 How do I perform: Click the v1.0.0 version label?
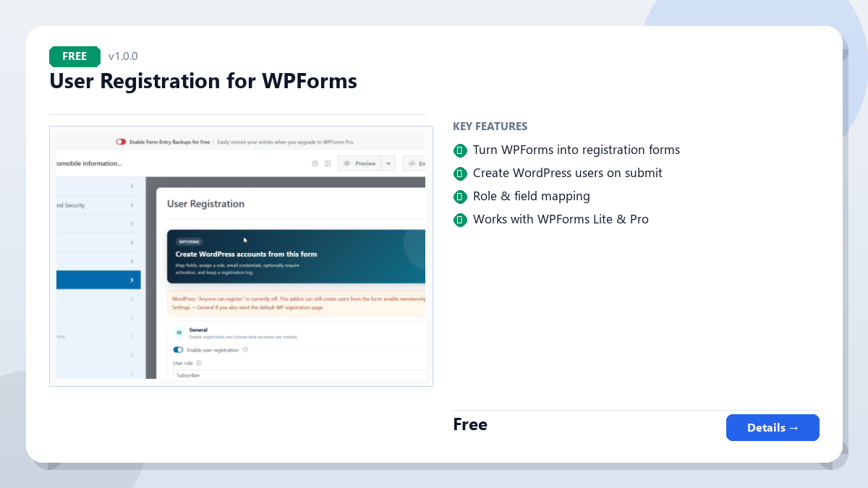click(x=123, y=56)
